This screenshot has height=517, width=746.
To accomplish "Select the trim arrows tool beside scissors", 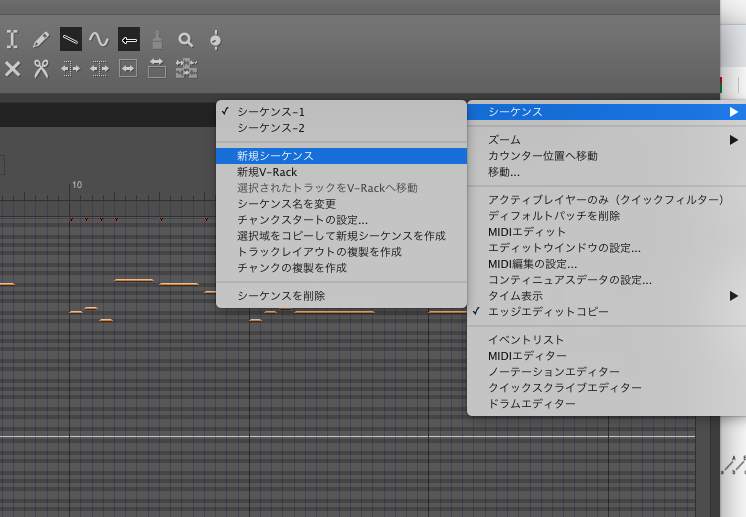I will tap(70, 69).
